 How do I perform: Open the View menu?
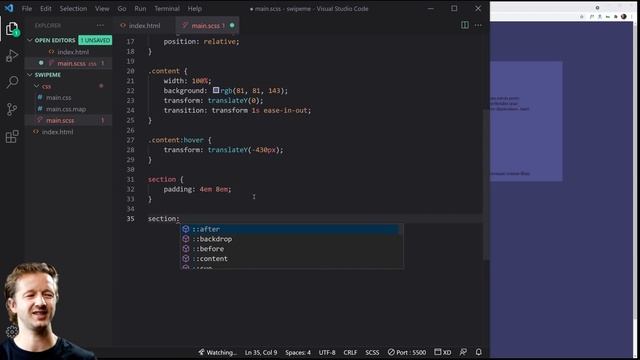tap(102, 9)
